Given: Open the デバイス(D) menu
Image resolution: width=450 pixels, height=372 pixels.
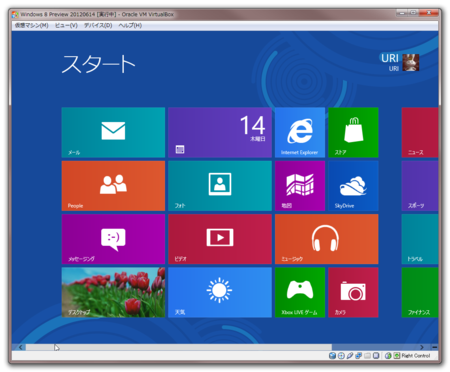Looking at the screenshot, I should point(98,25).
